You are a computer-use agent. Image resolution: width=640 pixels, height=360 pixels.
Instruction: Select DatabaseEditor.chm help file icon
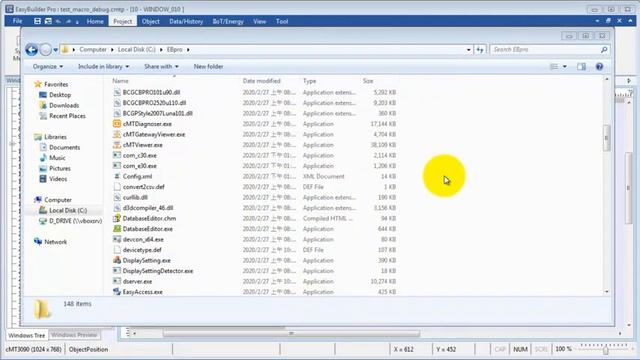(x=117, y=218)
